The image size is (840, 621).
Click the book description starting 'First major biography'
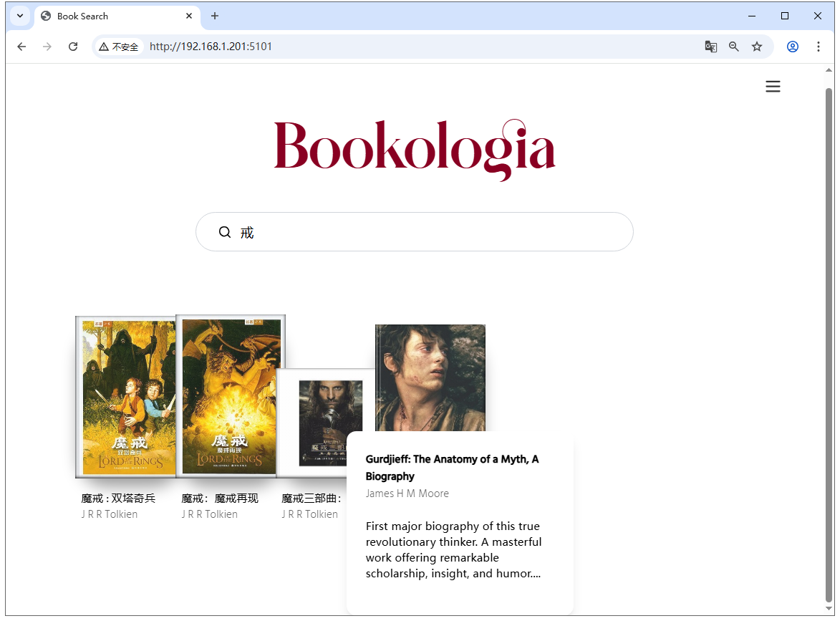(453, 550)
